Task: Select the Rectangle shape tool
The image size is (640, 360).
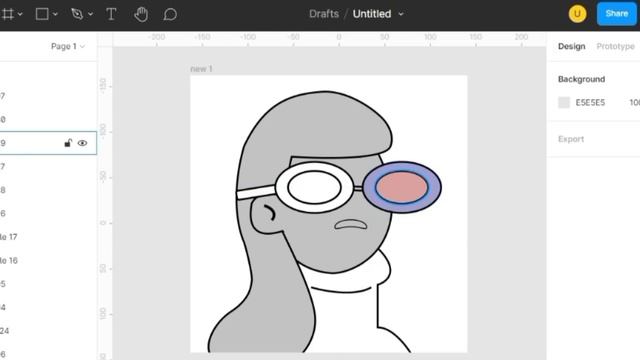Action: click(x=42, y=14)
